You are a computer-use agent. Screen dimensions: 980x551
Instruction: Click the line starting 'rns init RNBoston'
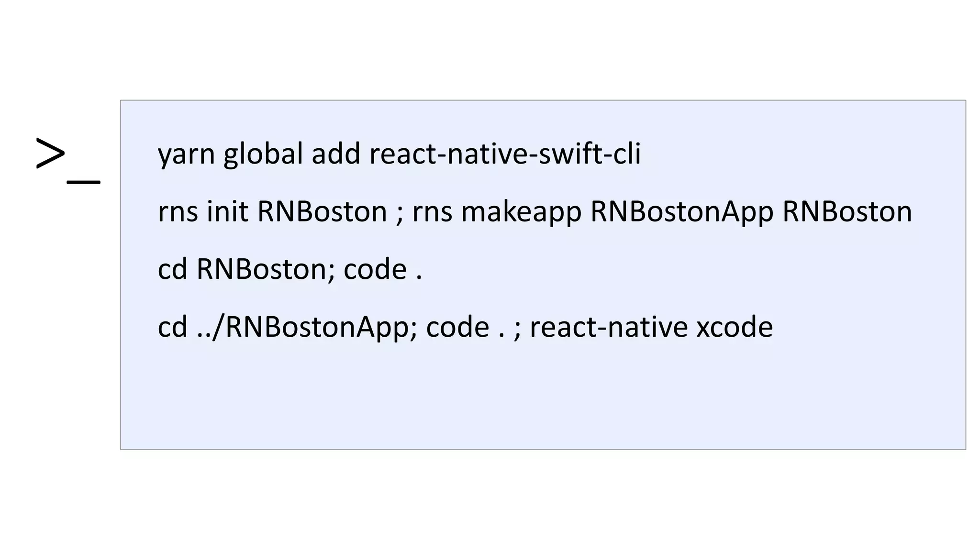[x=535, y=212]
